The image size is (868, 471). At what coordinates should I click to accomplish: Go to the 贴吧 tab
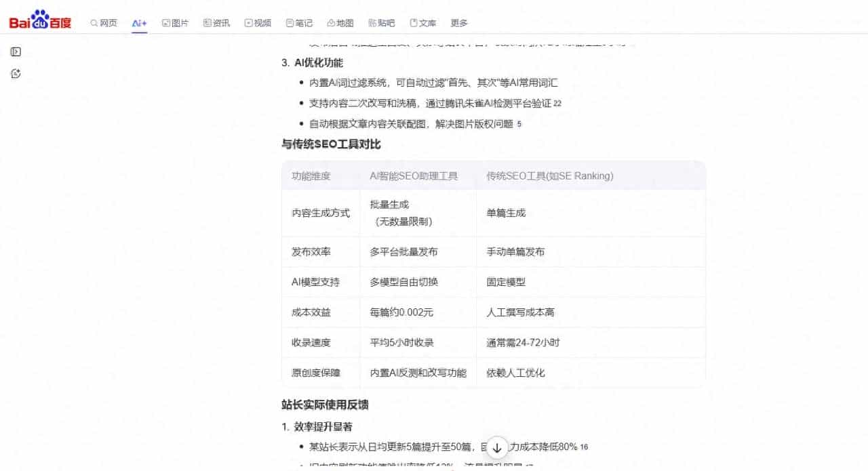[x=382, y=23]
